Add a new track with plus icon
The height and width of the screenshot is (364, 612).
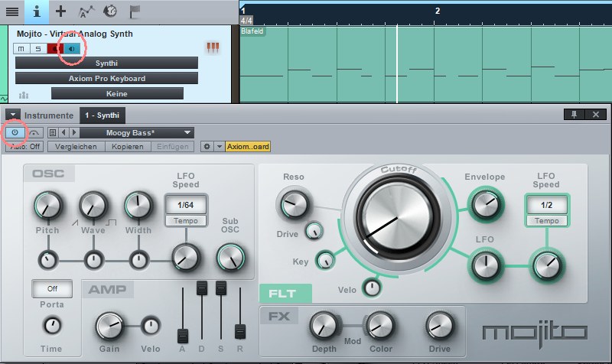click(60, 11)
